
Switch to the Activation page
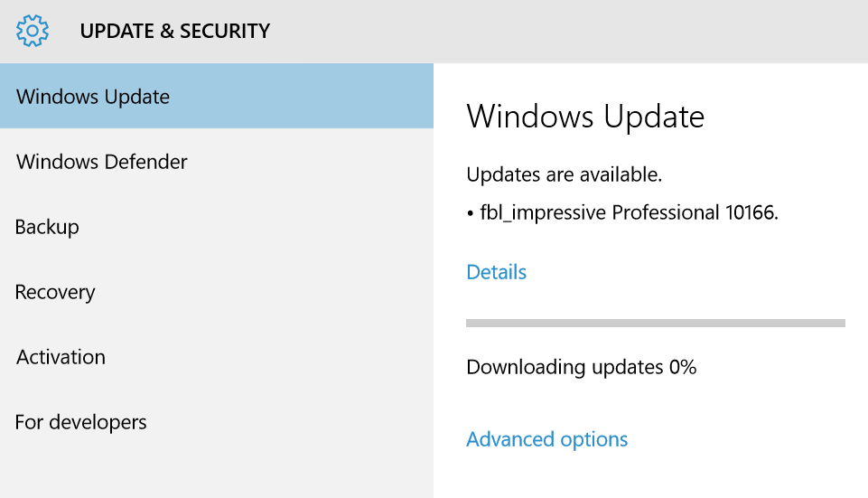[x=61, y=357]
